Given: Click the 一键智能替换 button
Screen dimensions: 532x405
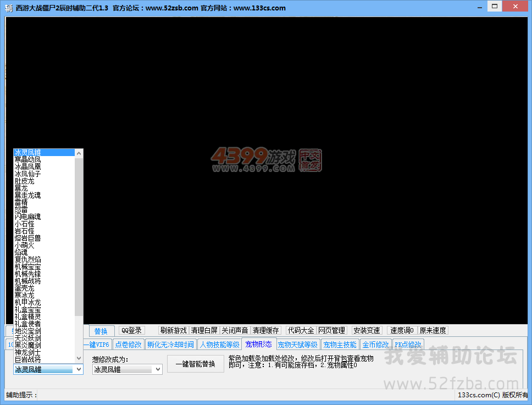Looking at the screenshot, I should click(196, 364).
